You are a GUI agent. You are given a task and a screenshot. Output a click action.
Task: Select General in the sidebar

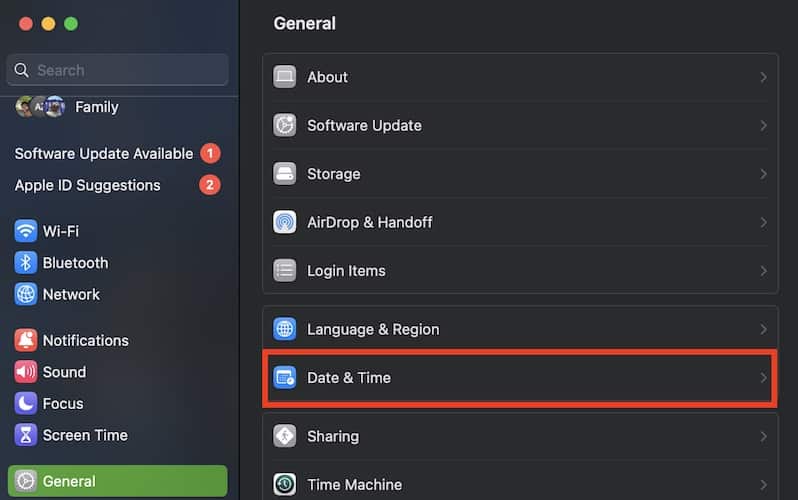click(x=117, y=481)
